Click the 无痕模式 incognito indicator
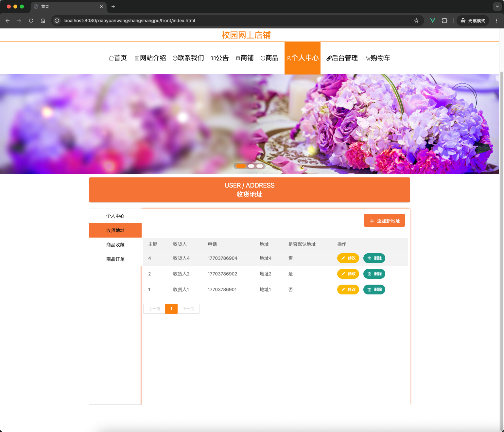 (473, 21)
